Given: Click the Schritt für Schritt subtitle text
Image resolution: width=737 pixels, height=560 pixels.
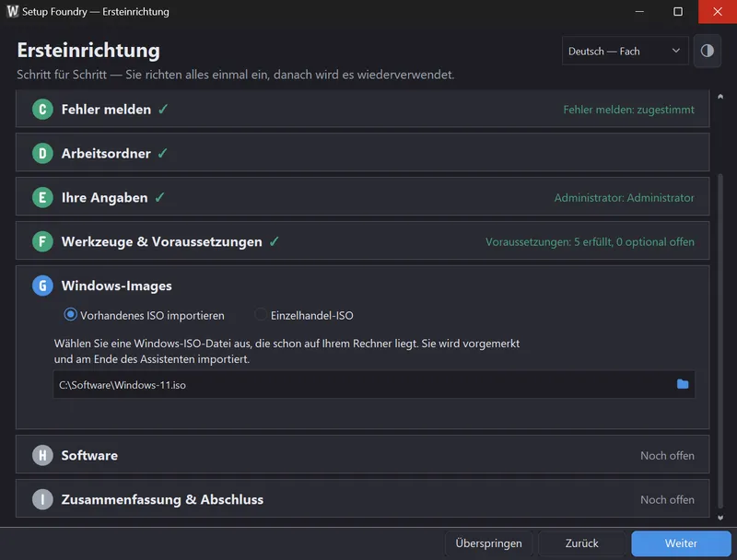Looking at the screenshot, I should click(236, 75).
